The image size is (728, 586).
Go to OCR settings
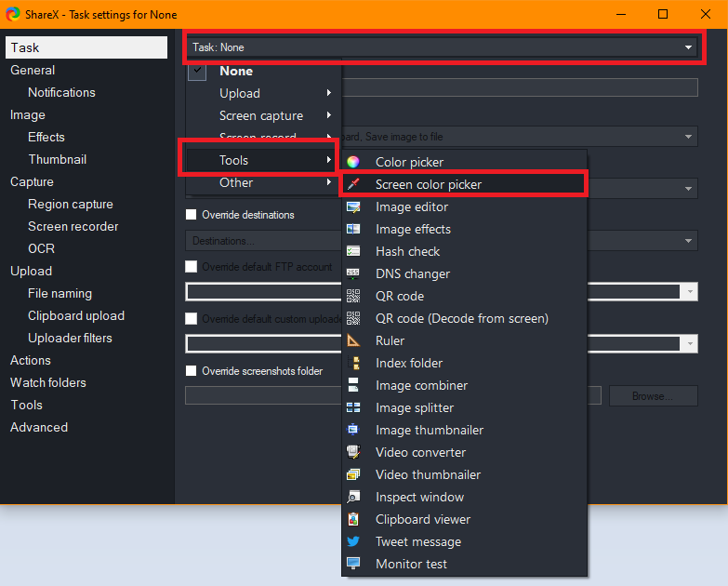(x=41, y=248)
